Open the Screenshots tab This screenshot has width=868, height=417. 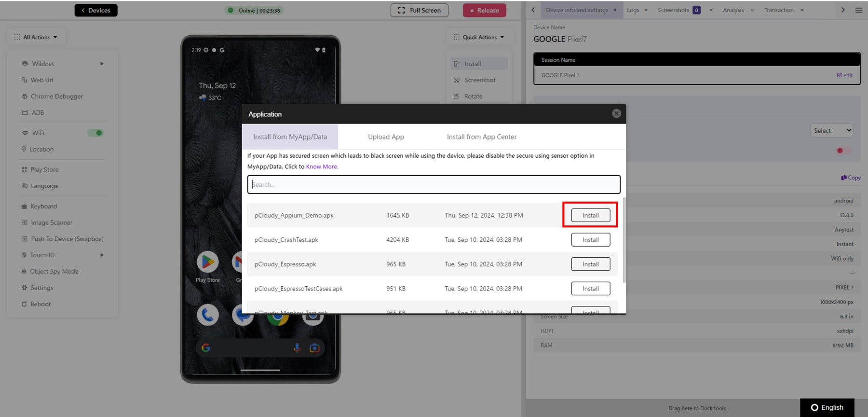[x=673, y=10]
